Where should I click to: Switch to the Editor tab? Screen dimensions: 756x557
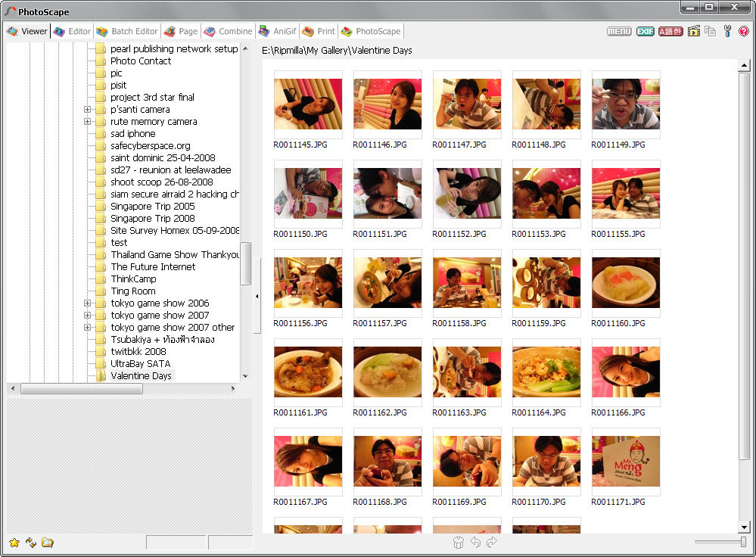[x=73, y=31]
